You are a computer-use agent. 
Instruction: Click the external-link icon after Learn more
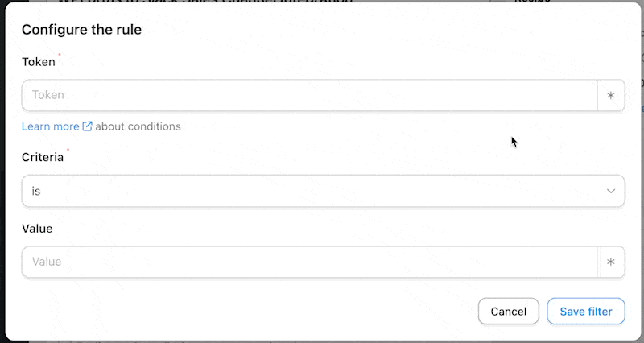87,126
